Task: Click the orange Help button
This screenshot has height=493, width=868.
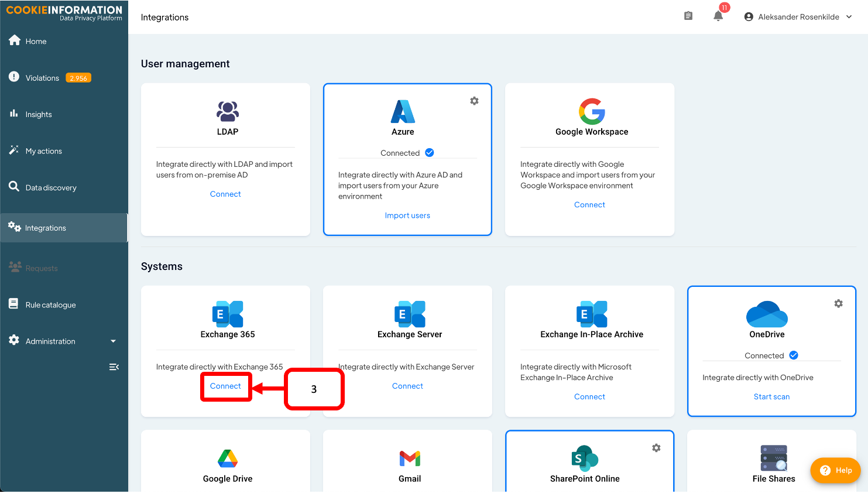Action: click(x=835, y=470)
